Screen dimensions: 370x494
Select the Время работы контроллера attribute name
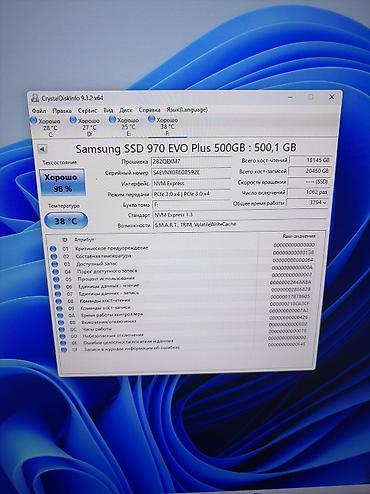112,315
